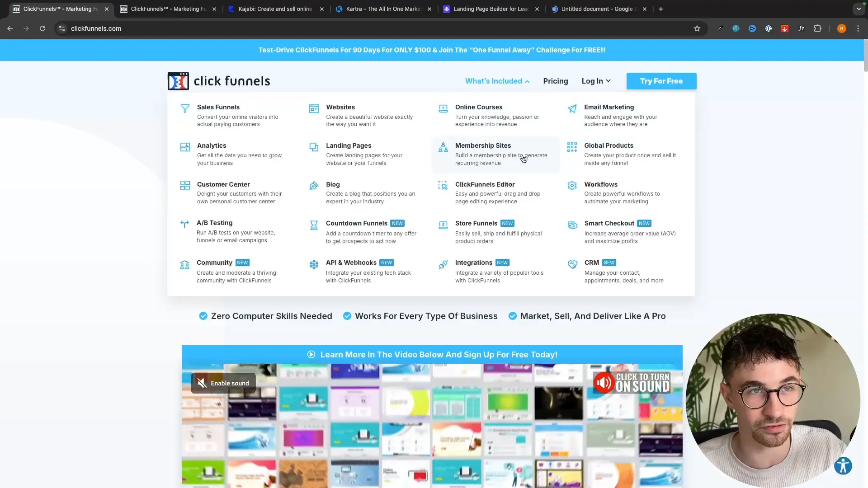Select the ClickFunnels tab in browser

coord(60,8)
